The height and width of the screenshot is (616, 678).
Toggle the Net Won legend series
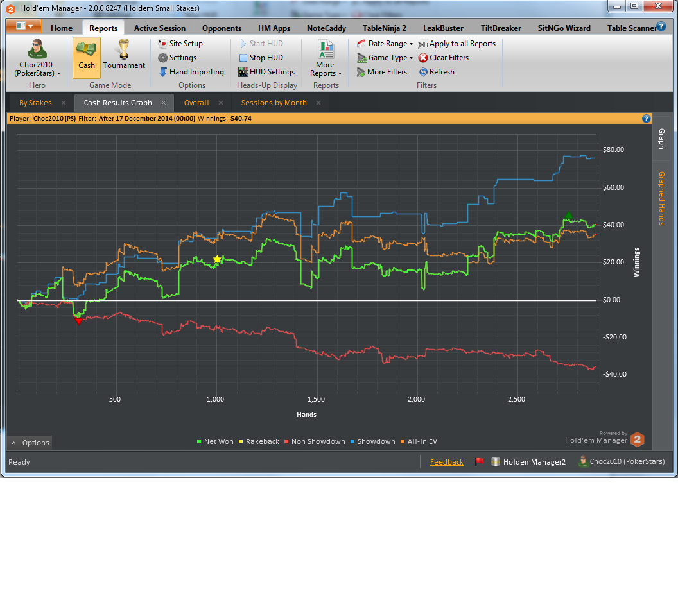[215, 442]
